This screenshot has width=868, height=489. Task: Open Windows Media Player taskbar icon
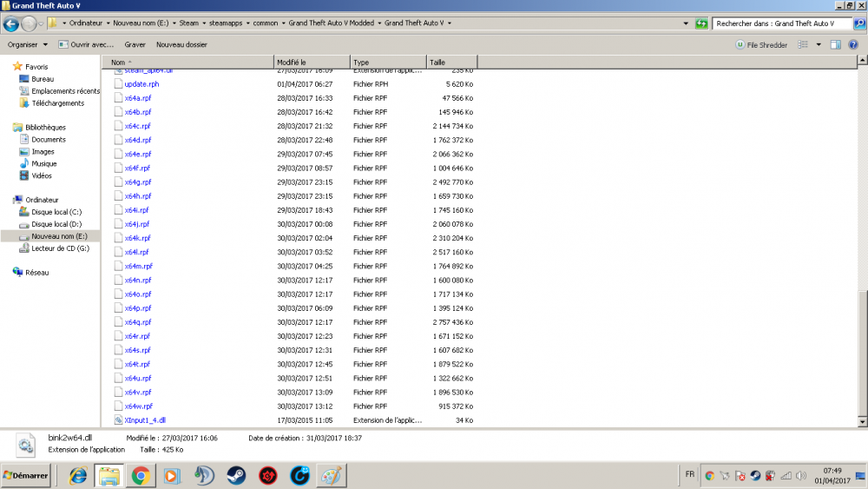pos(172,476)
